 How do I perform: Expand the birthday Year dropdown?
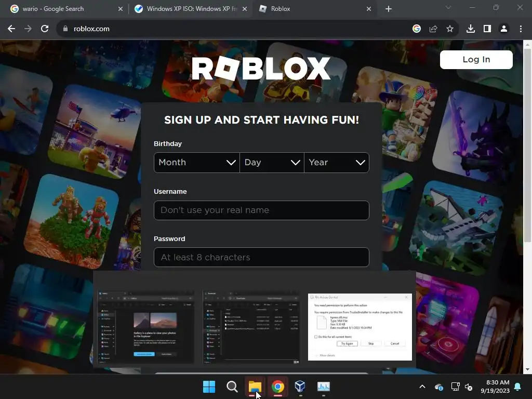337,163
